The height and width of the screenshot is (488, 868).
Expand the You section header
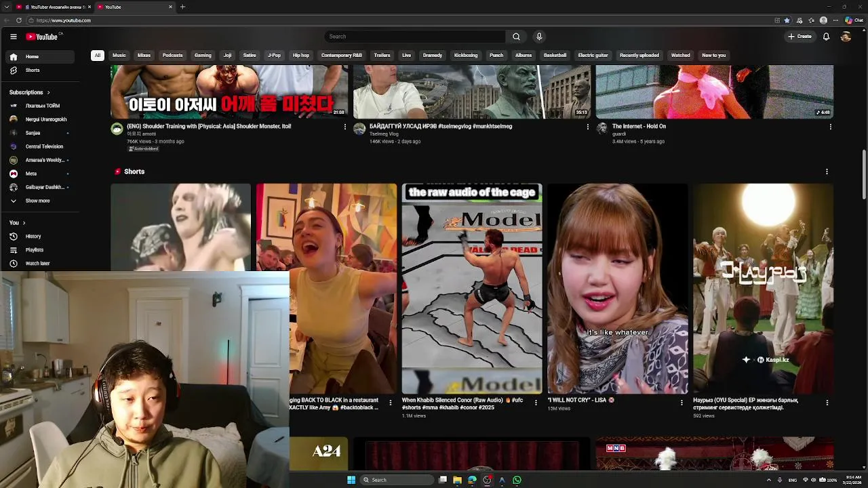click(x=17, y=223)
